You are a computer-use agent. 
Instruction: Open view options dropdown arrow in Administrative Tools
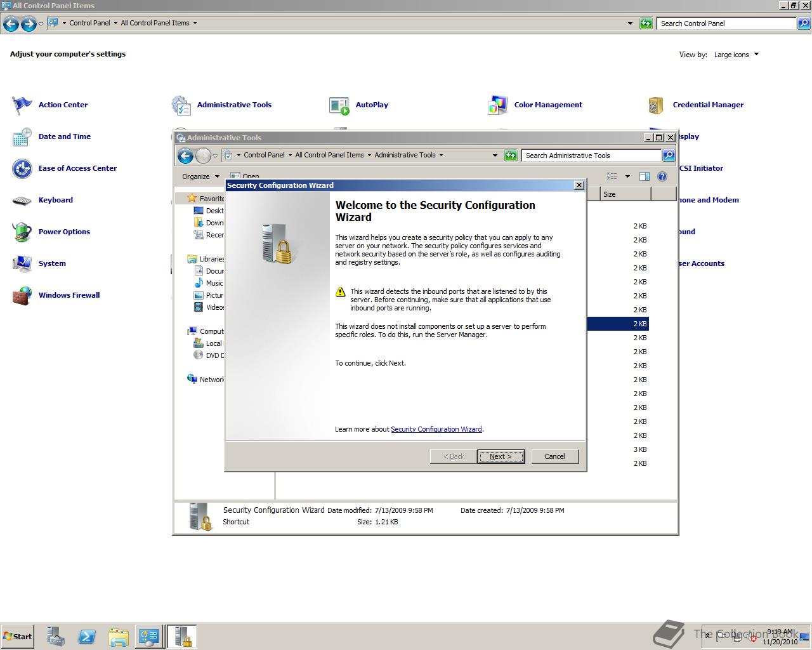coord(627,176)
